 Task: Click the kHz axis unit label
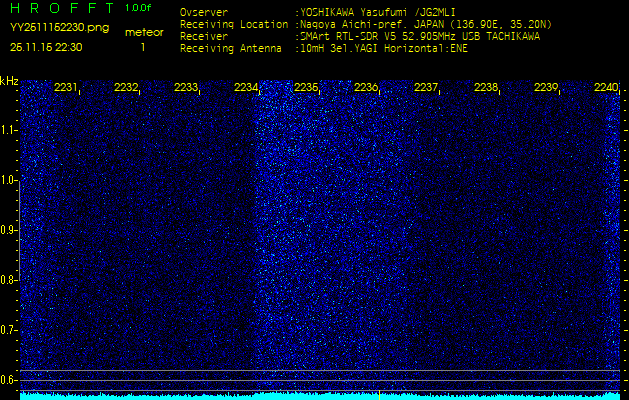coord(9,81)
